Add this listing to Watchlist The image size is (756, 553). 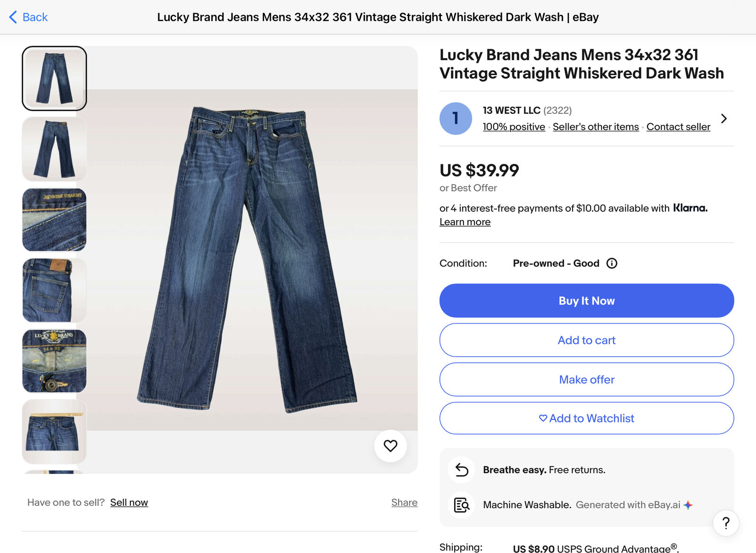point(586,418)
